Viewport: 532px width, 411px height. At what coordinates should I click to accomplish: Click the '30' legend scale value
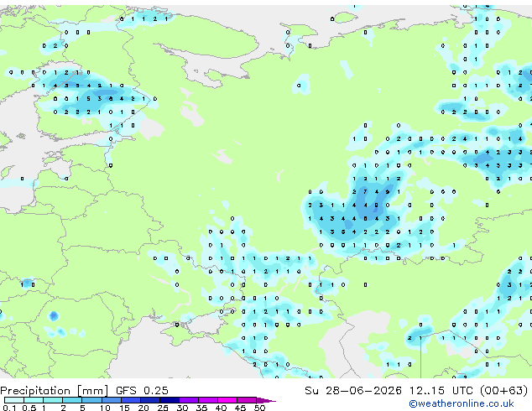(182, 408)
